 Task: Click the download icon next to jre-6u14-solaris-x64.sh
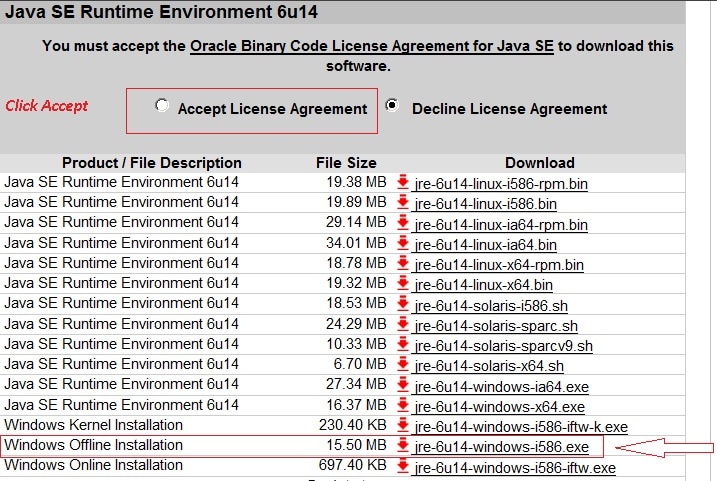tap(403, 365)
